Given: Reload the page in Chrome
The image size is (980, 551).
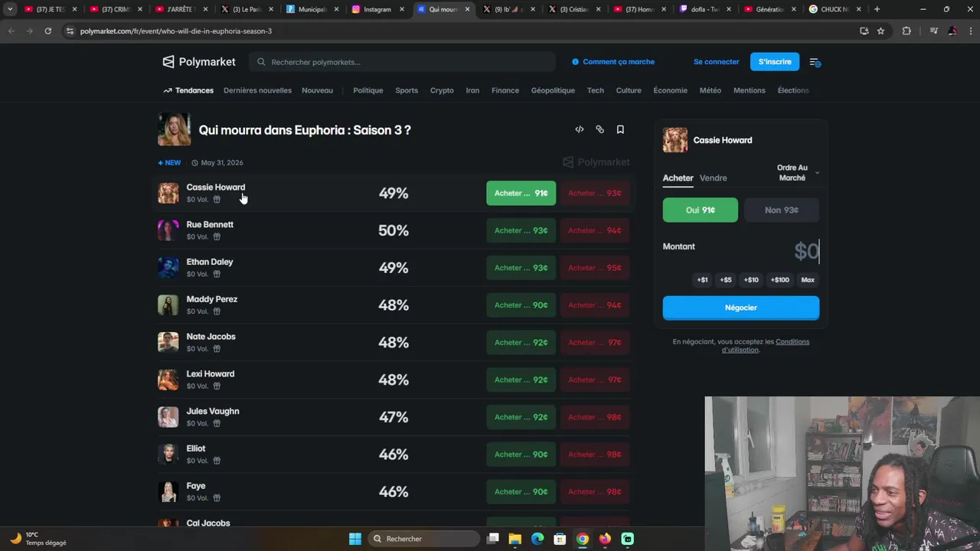Looking at the screenshot, I should [x=47, y=31].
